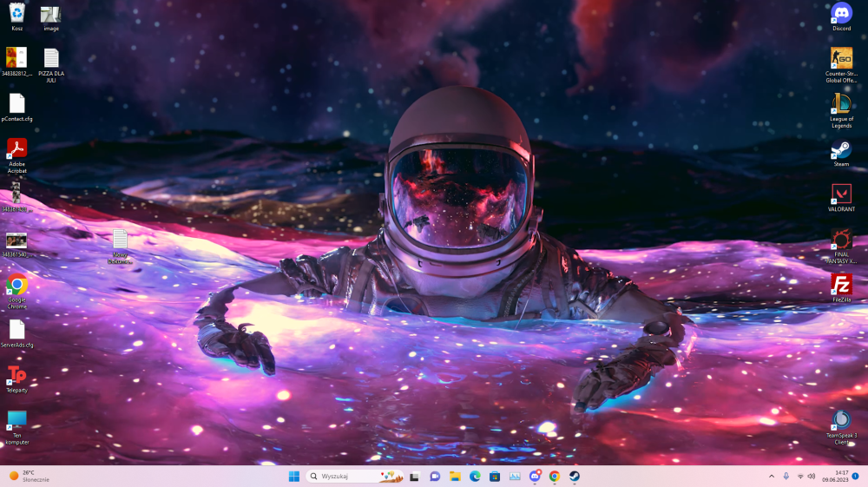The width and height of the screenshot is (868, 487).
Task: Open network and volume quick settings
Action: [x=806, y=477]
